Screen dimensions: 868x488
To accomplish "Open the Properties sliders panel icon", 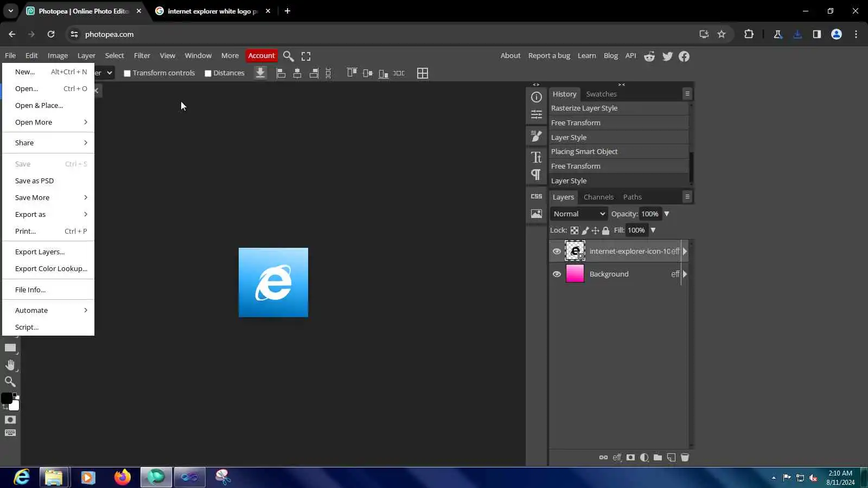I will (537, 114).
